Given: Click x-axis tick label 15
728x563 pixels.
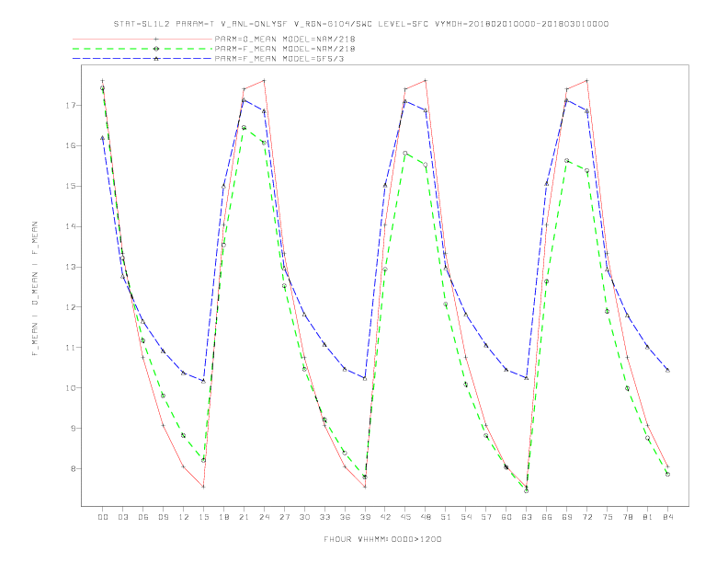Looking at the screenshot, I should pyautogui.click(x=203, y=517).
